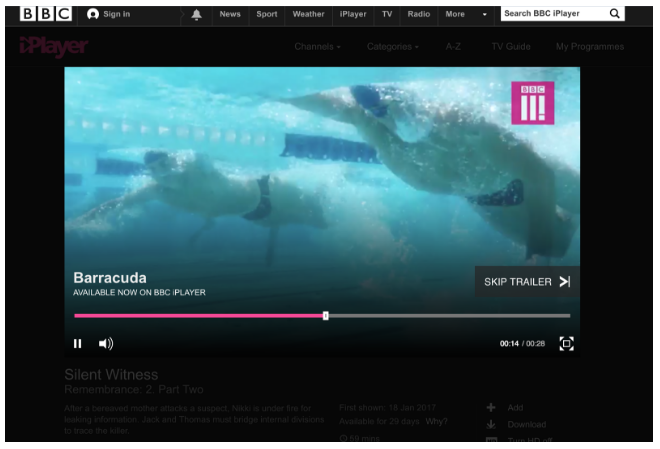The height and width of the screenshot is (449, 660).
Task: Expand the Channels dropdown
Action: tap(317, 47)
